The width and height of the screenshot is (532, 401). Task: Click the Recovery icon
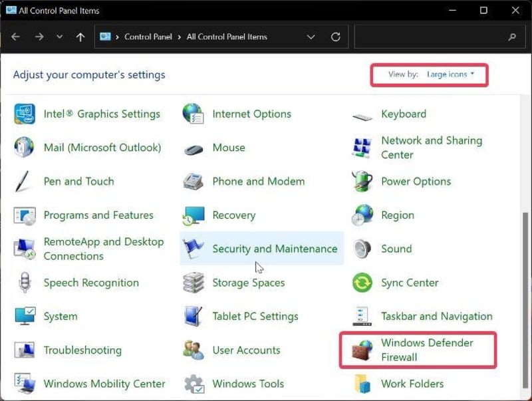(194, 215)
